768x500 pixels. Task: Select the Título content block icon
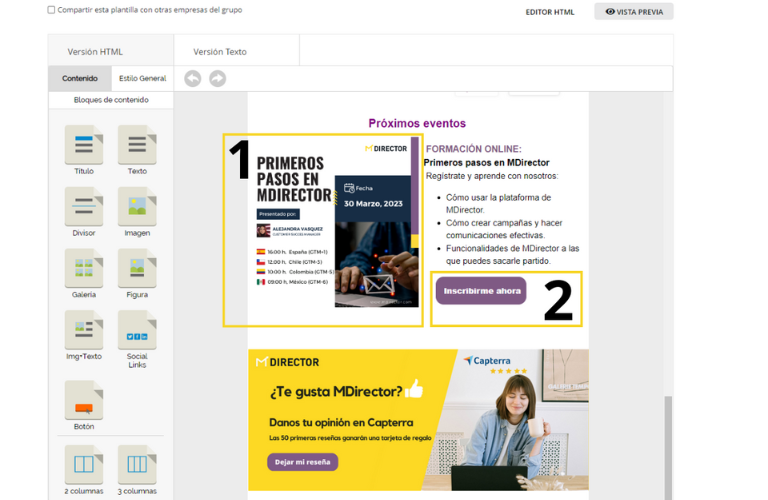coord(84,145)
